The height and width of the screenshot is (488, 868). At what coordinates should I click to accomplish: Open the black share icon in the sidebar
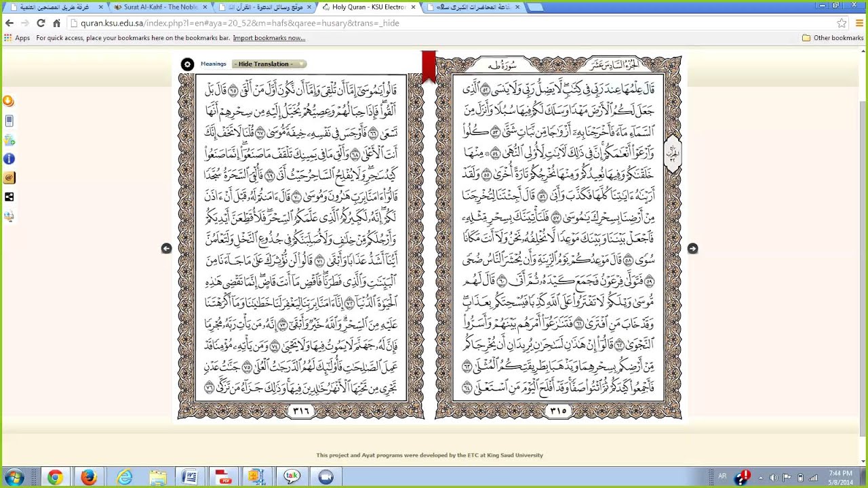[9, 197]
